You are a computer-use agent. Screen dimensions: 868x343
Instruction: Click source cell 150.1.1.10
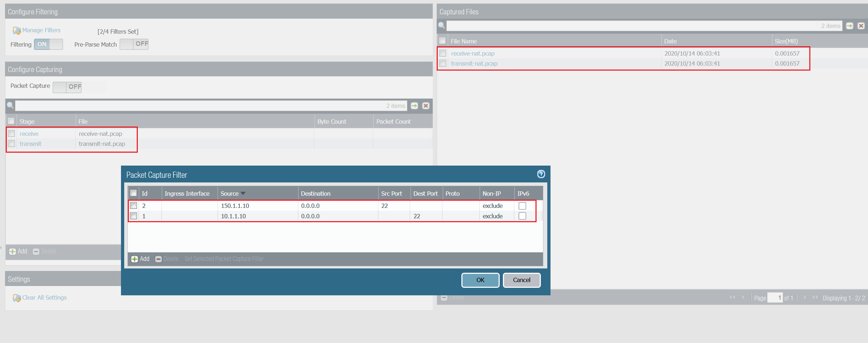coord(235,206)
